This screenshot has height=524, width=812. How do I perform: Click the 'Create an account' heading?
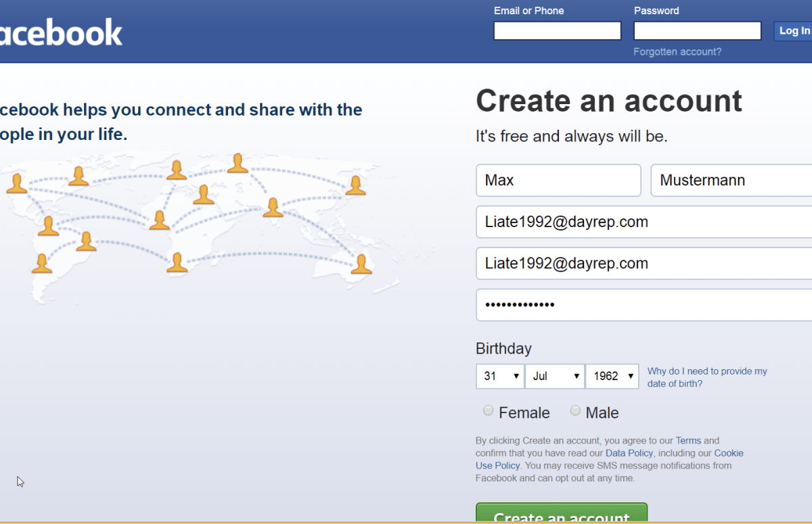point(609,101)
